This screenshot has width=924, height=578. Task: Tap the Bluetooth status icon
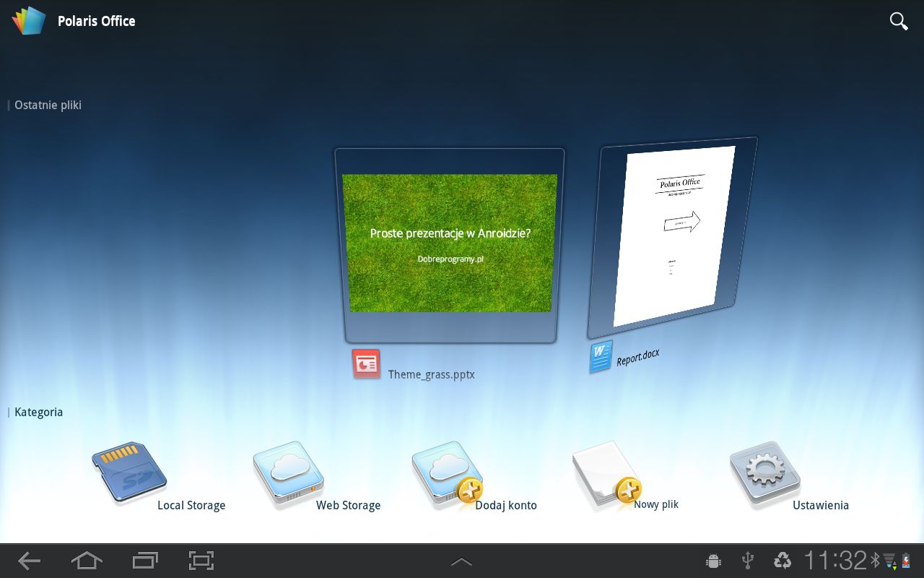click(875, 560)
